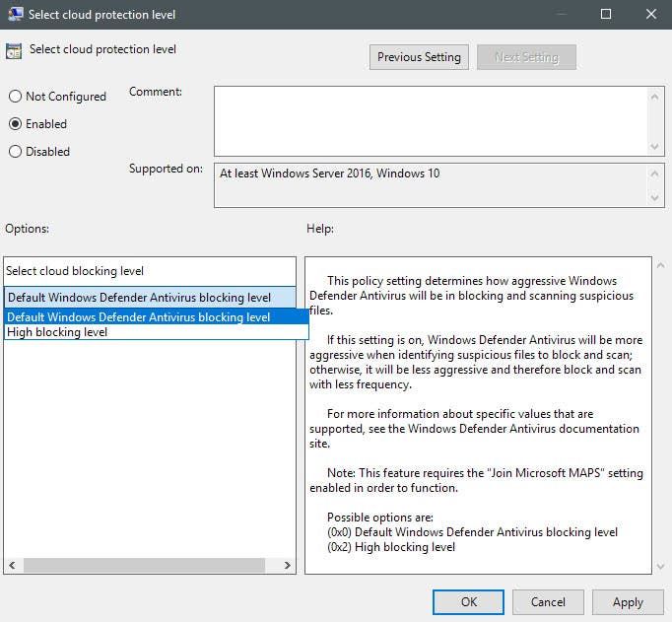
Task: Click the Help panel scroll down arrow
Action: [661, 566]
